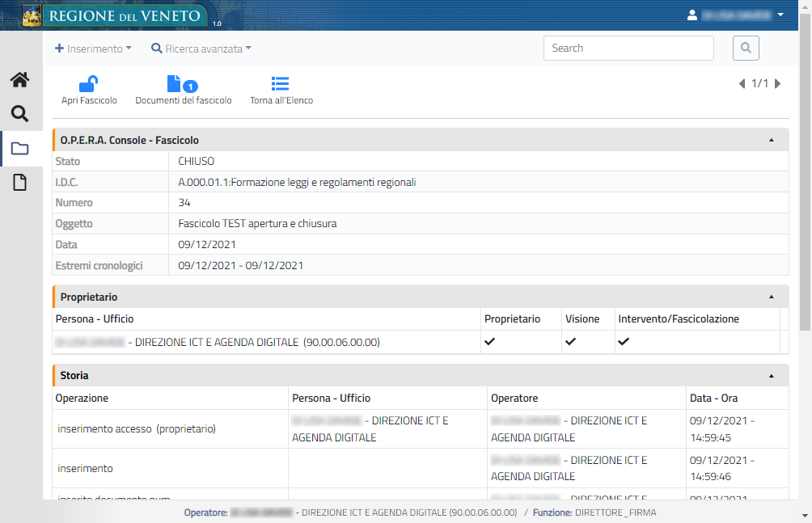Screen dimensions: 812x523
Task: Click the Data - Ora column header
Action: click(x=713, y=399)
